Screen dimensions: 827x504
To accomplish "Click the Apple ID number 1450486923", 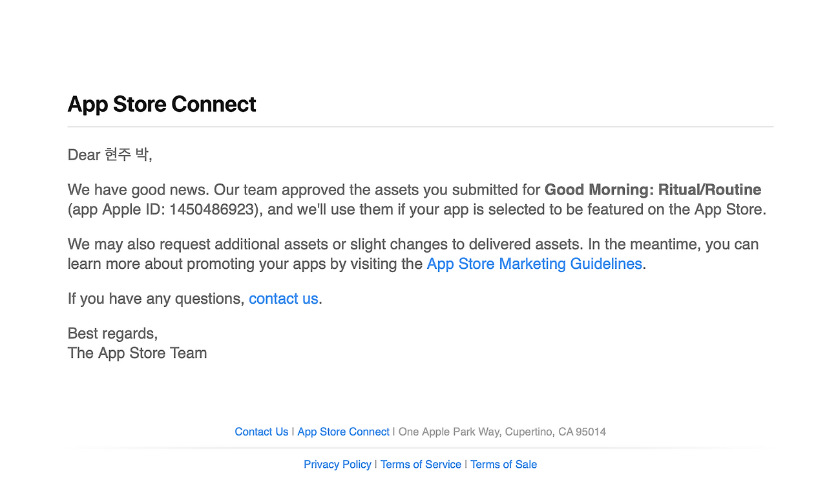I will pyautogui.click(x=211, y=209).
